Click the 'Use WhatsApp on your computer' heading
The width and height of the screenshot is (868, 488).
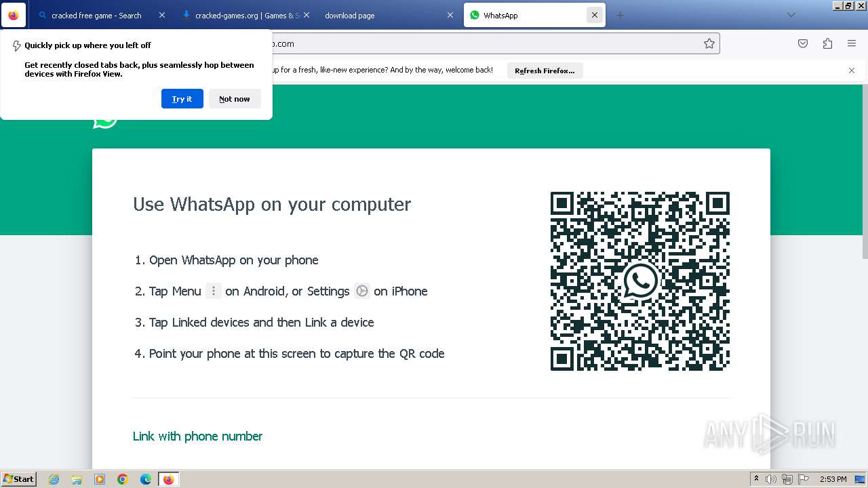(x=272, y=204)
